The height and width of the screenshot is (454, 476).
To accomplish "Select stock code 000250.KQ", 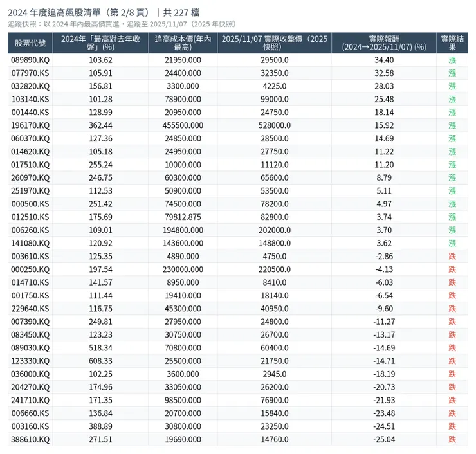I will click(30, 269).
